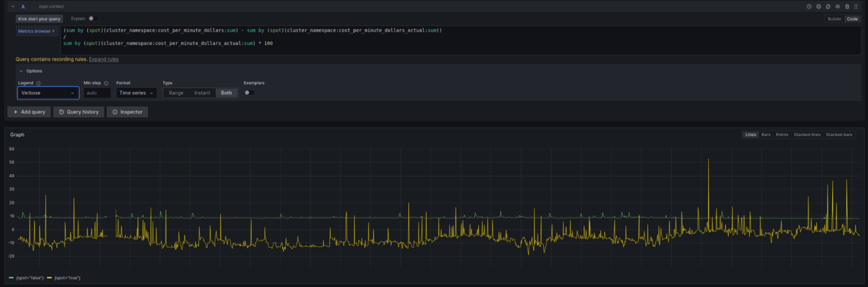Open the Format Time series dropdown

(136, 93)
